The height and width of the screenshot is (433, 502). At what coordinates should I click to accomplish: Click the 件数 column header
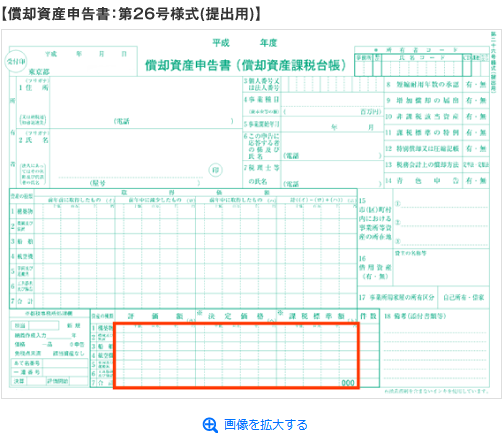tap(368, 316)
